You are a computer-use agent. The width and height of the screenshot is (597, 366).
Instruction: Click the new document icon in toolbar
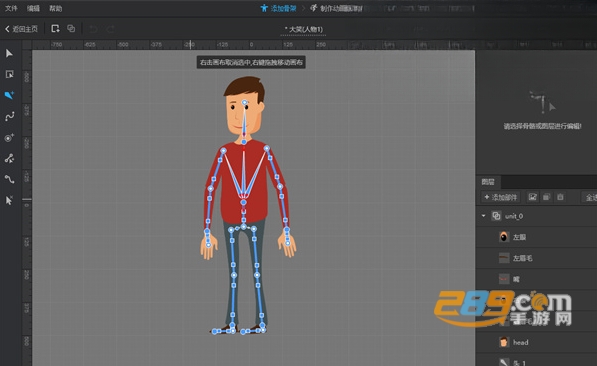pos(56,29)
